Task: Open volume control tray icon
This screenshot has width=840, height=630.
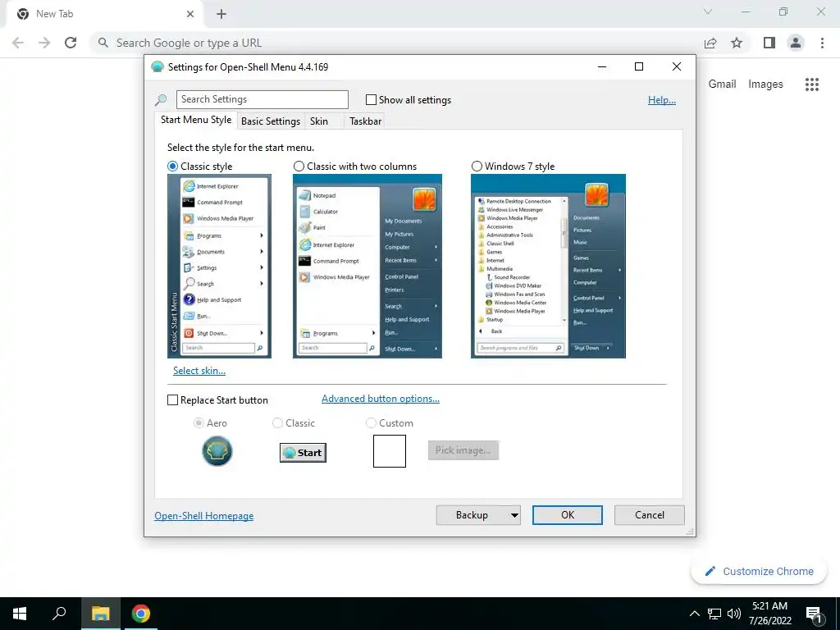Action: [734, 614]
